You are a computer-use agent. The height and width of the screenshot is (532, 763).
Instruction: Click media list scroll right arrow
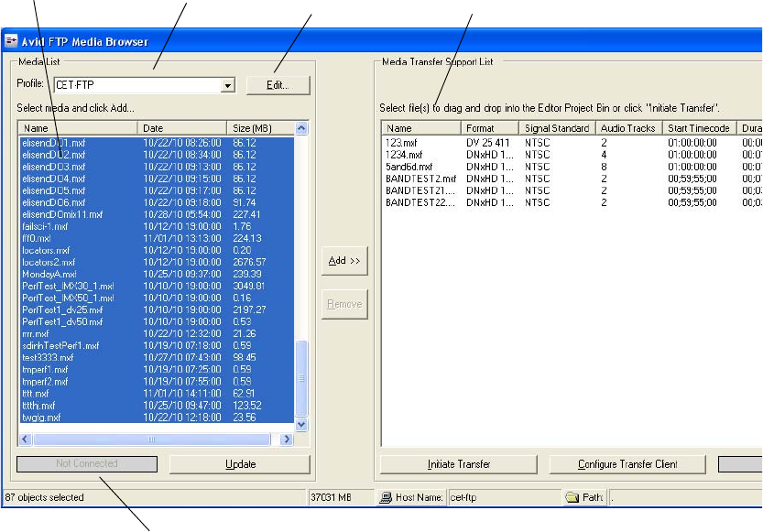coord(287,440)
